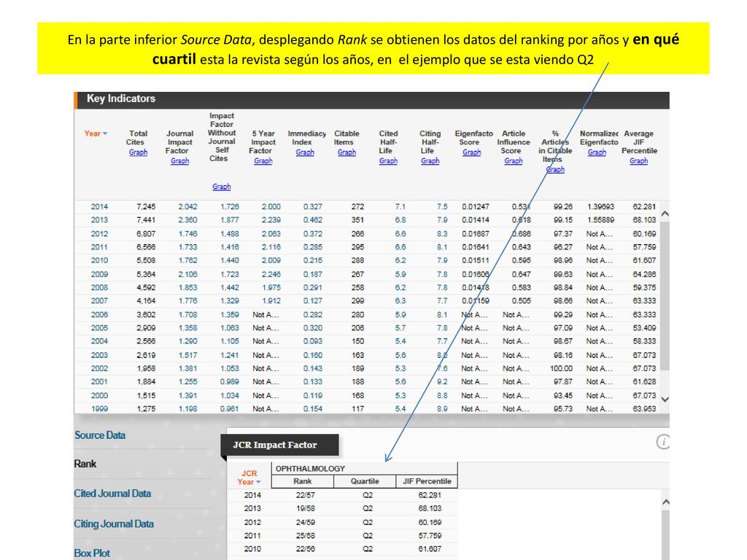Click Eigenfactor score value 0.01247
747x560 pixels.
476,206
